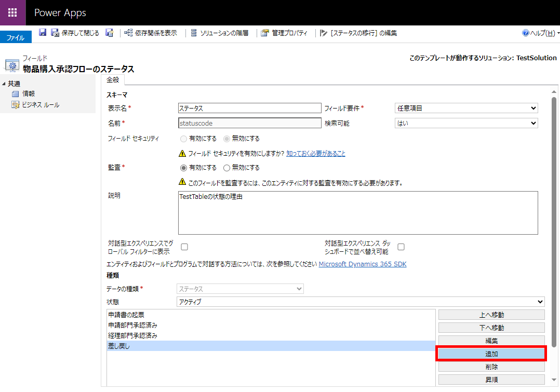Show dependencies (依存関係を表示)
This screenshot has height=392, width=560.
point(150,33)
